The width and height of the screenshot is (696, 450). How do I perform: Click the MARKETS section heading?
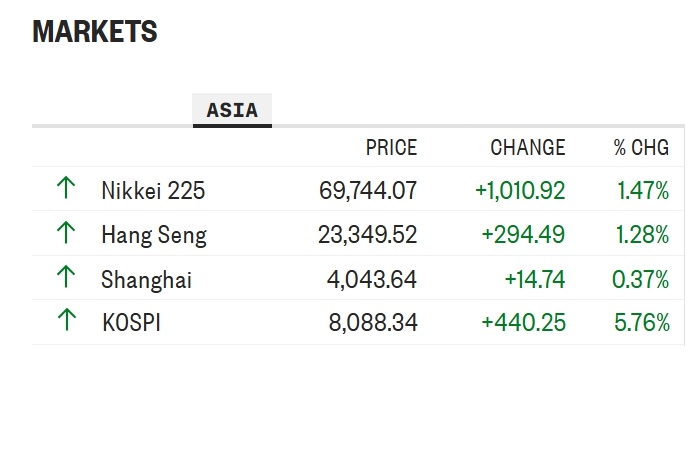click(x=95, y=32)
